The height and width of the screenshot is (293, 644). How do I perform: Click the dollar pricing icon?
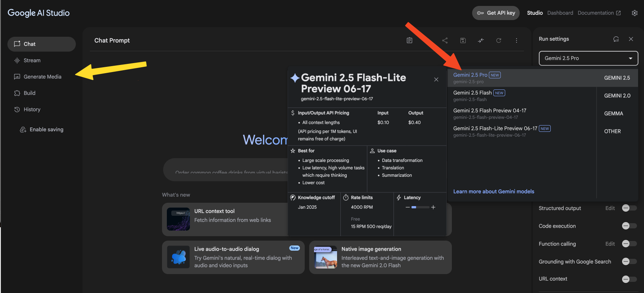[x=293, y=113]
